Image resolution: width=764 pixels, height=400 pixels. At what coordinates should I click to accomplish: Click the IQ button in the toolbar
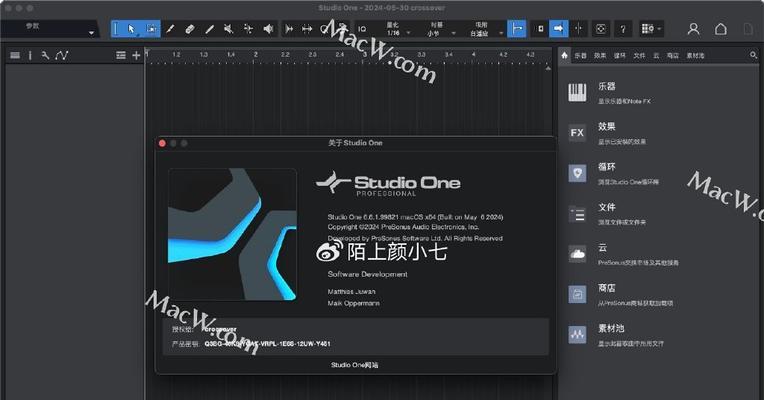click(x=362, y=29)
